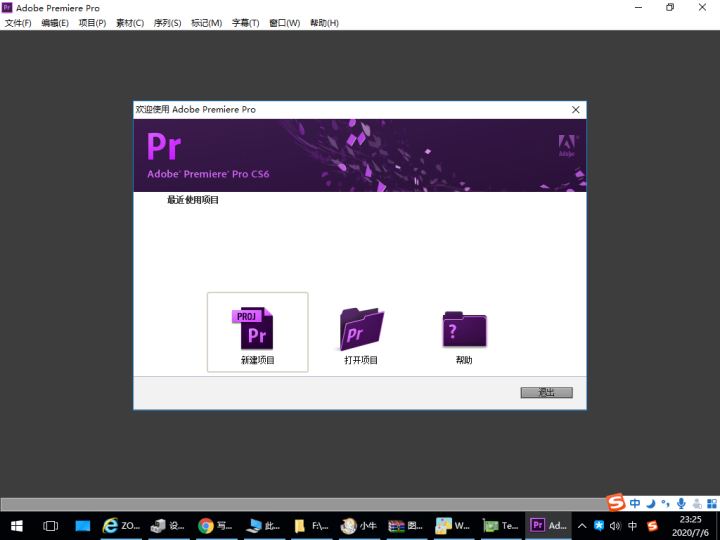
Task: Click the blue window app on taskbar
Action: click(83, 526)
